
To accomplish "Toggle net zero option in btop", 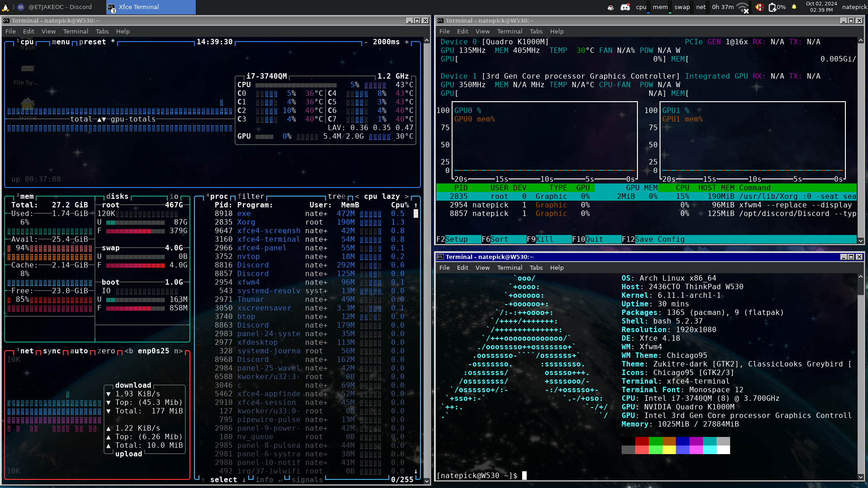I will tap(106, 351).
